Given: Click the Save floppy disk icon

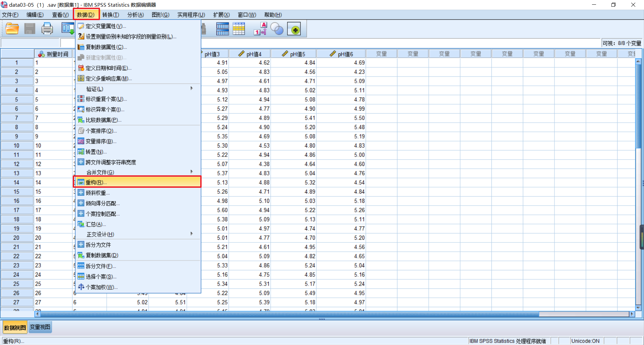Looking at the screenshot, I should tap(30, 29).
